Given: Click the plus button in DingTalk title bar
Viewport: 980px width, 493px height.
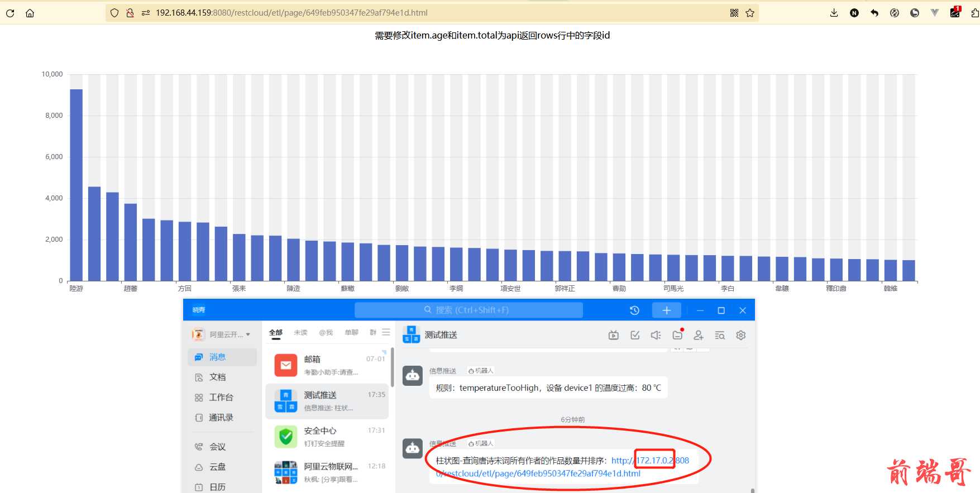Looking at the screenshot, I should coord(667,310).
